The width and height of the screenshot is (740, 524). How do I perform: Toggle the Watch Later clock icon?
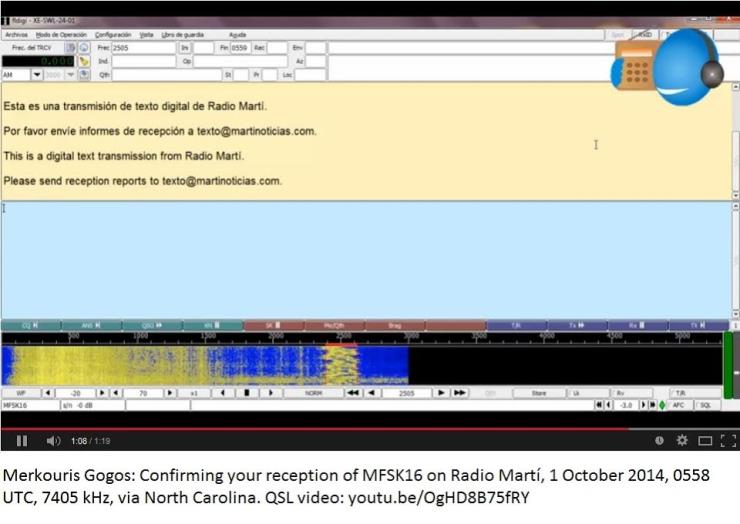click(659, 440)
